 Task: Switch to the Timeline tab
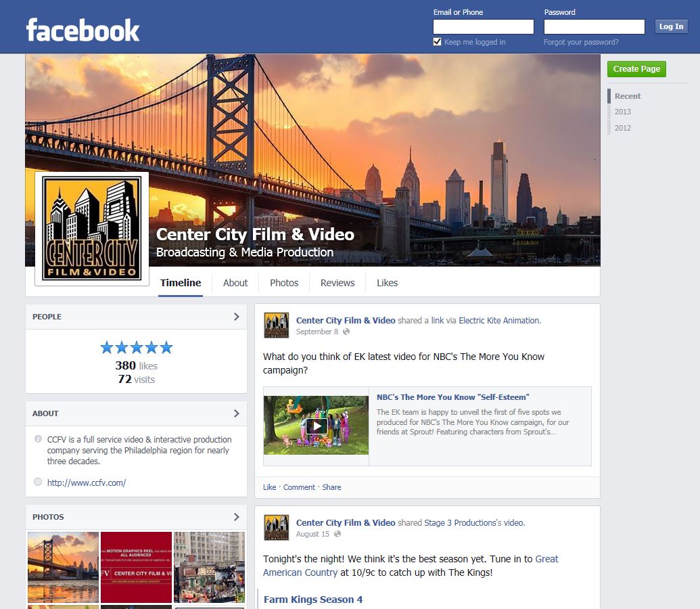181,283
